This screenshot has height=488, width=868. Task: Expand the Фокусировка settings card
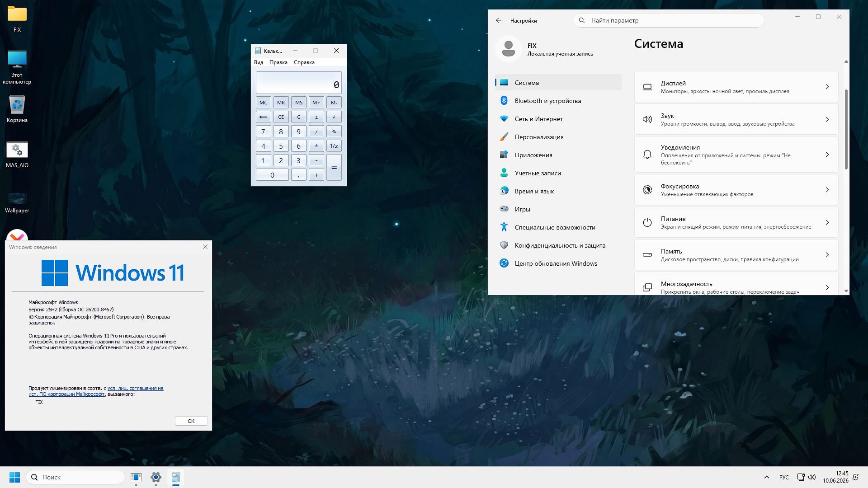coord(736,190)
